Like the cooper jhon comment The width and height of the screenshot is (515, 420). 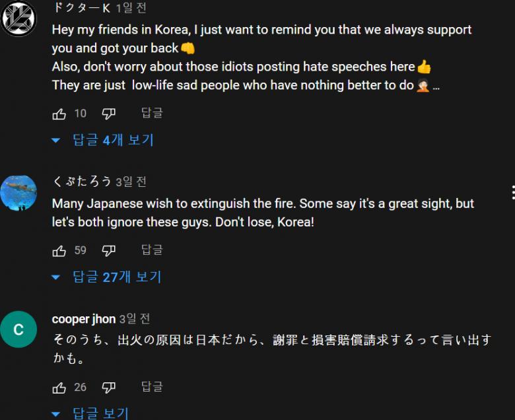[59, 387]
